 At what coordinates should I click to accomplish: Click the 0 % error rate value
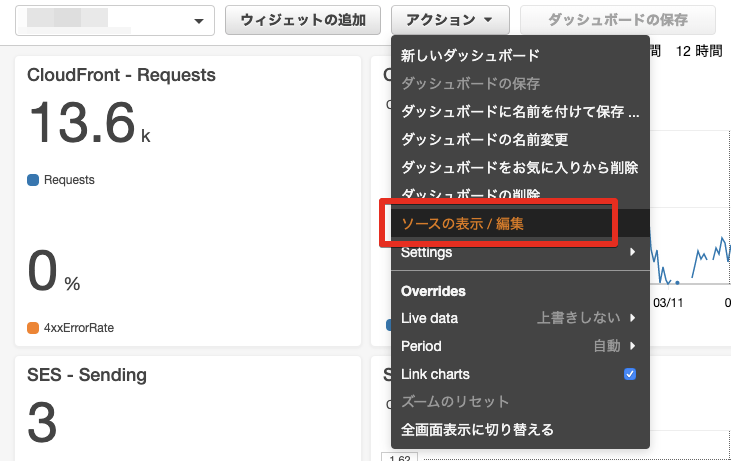pyautogui.click(x=54, y=271)
